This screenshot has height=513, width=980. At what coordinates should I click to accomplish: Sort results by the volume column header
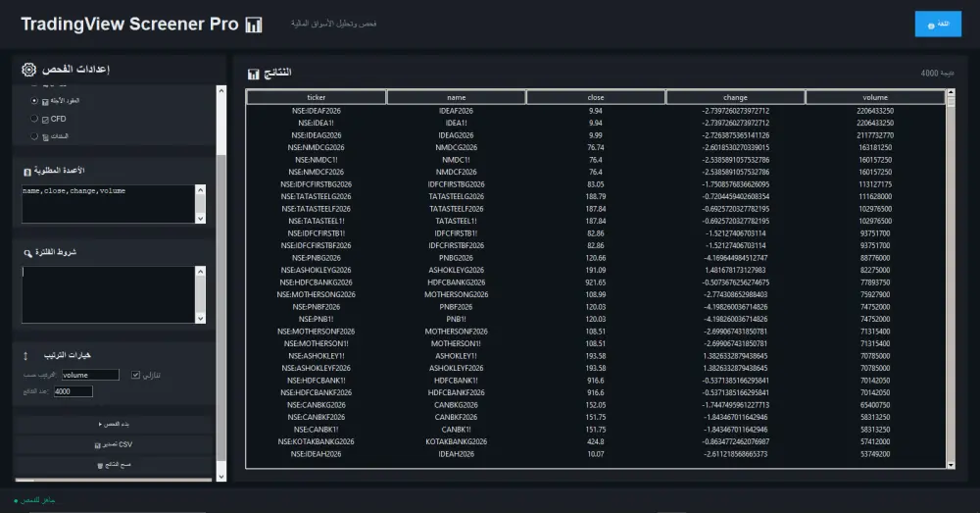click(875, 97)
